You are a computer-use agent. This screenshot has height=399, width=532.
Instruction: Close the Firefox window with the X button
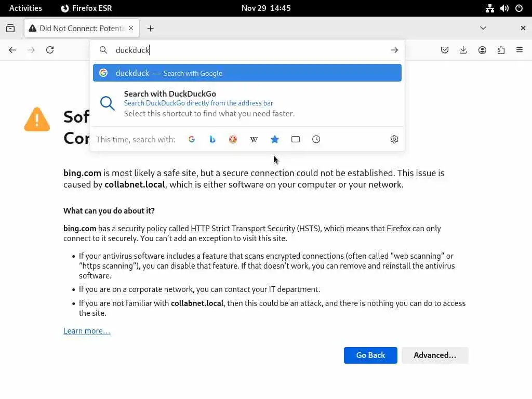[523, 28]
